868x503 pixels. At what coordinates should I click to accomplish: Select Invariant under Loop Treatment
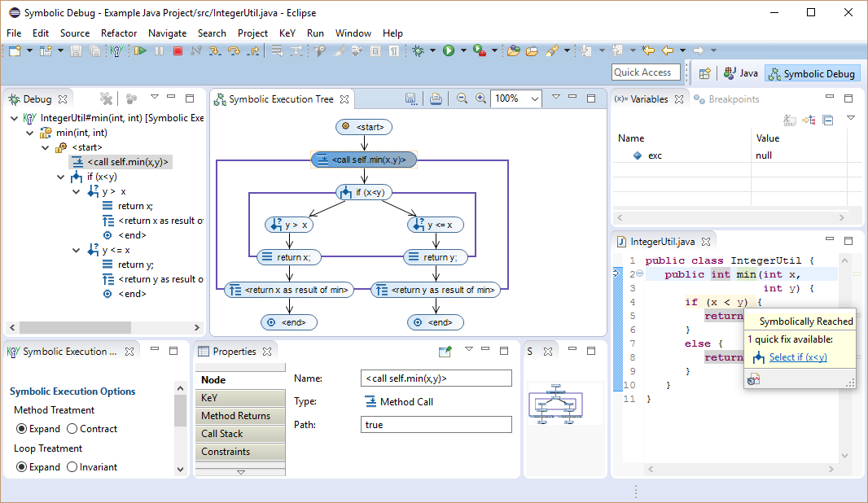point(72,467)
